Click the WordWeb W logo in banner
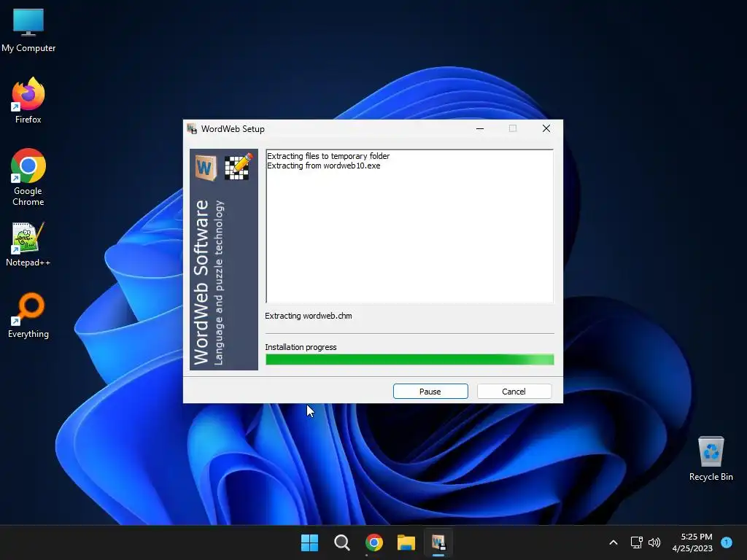Image resolution: width=747 pixels, height=560 pixels. [x=206, y=167]
